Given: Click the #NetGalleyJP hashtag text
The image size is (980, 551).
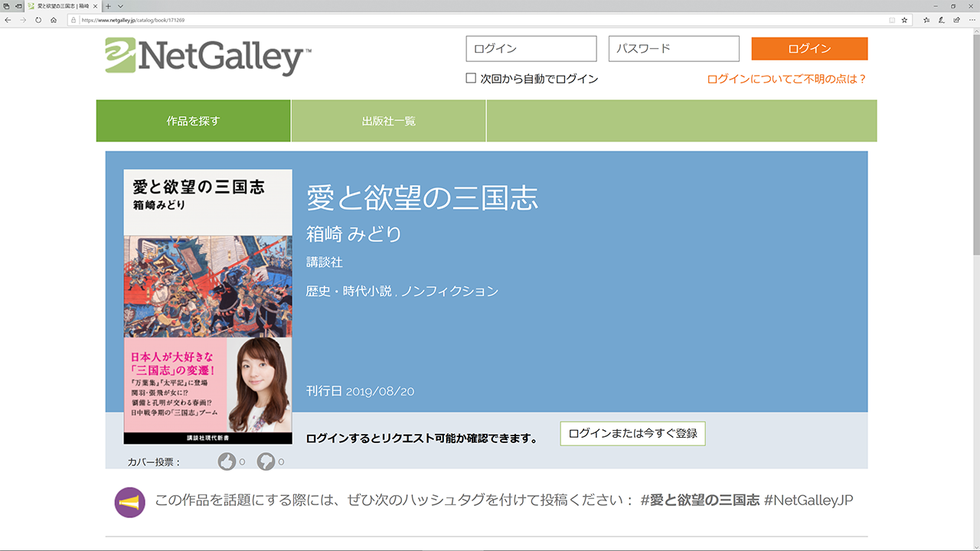Looking at the screenshot, I should (808, 500).
